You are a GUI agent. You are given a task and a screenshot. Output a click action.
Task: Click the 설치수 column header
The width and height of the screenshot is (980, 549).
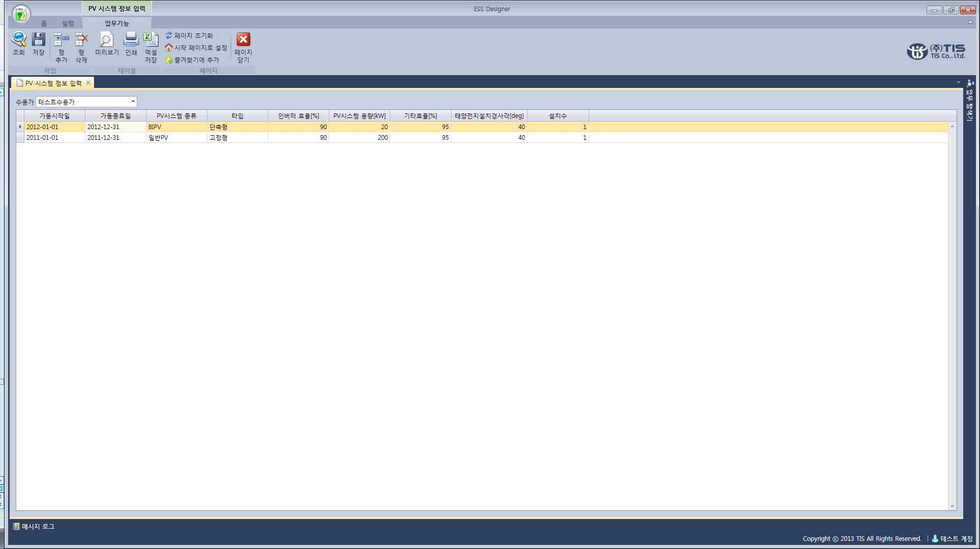[x=558, y=116]
